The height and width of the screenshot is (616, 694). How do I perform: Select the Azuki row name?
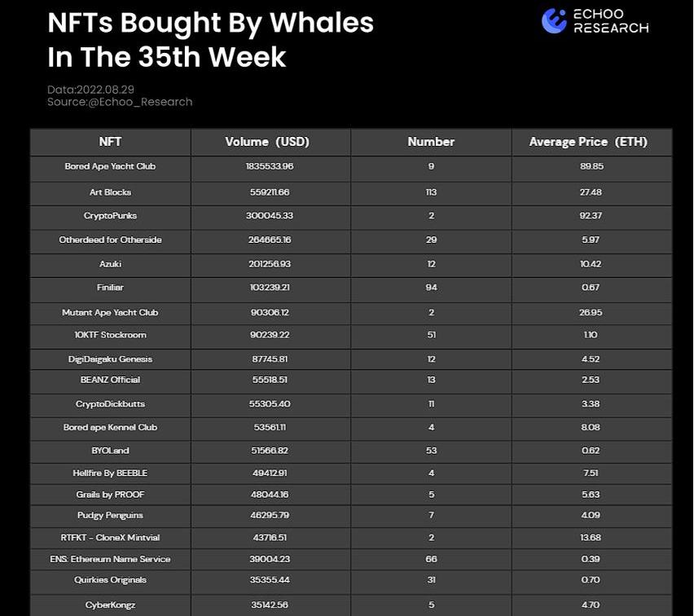tap(110, 264)
